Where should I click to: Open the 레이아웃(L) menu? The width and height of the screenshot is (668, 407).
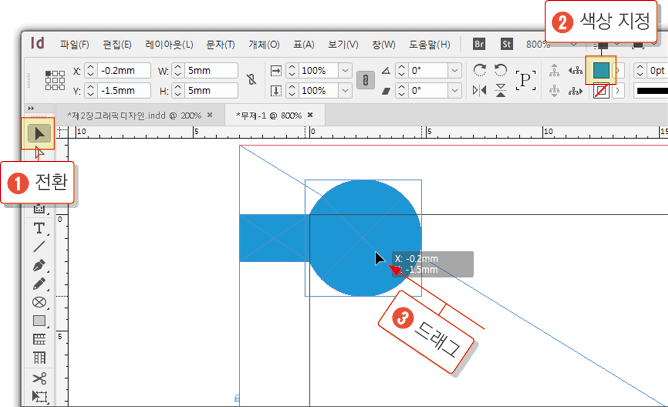point(169,44)
